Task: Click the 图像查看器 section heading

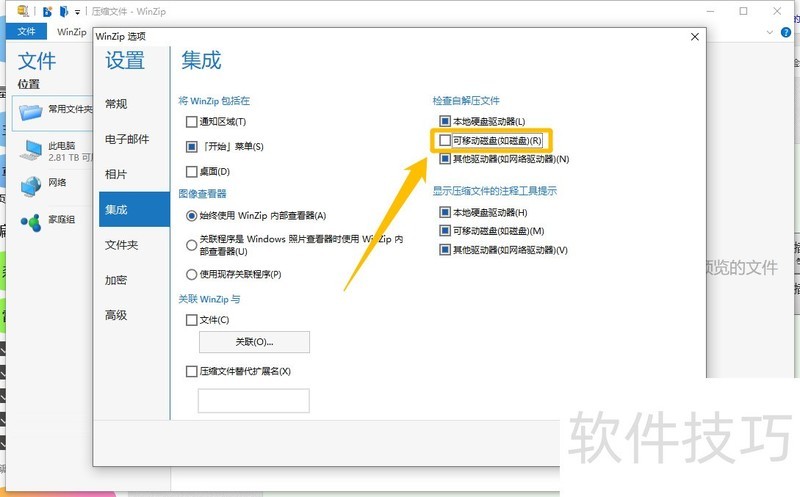Action: click(202, 194)
